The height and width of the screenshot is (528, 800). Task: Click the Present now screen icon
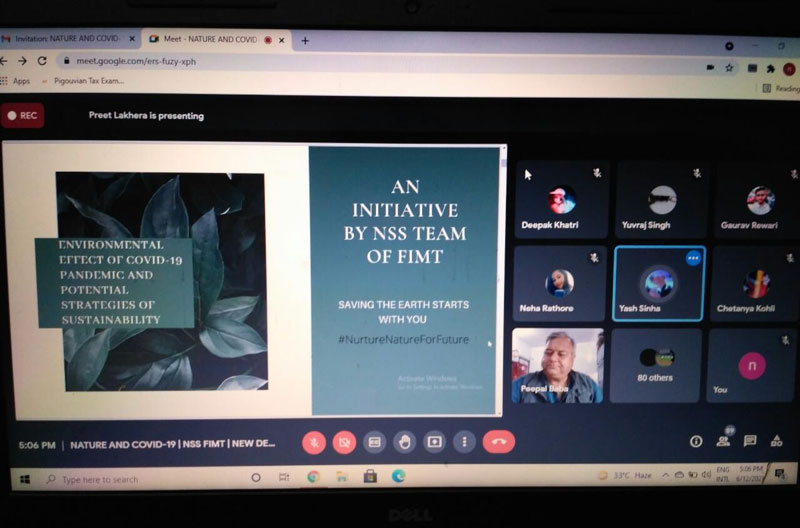434,441
